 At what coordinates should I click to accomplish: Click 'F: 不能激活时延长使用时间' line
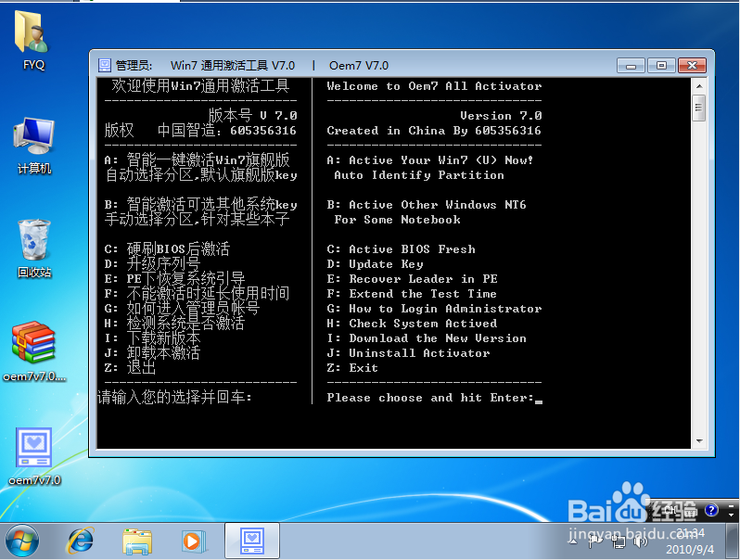[197, 294]
